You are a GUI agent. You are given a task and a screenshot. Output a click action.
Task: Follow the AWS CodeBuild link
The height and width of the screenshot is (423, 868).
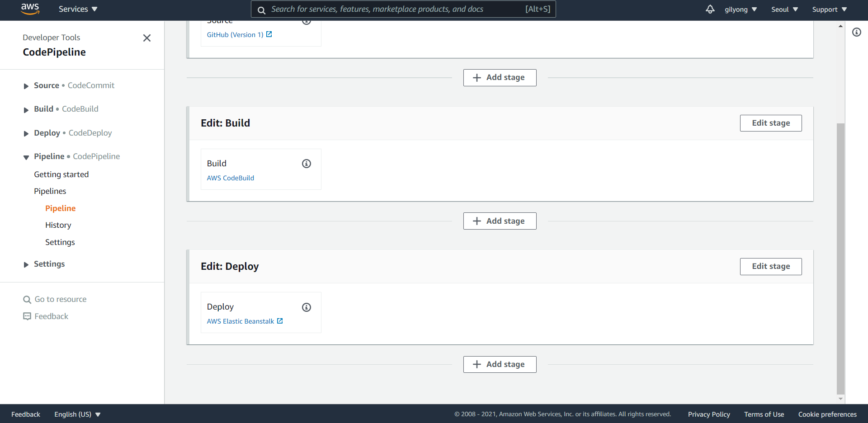[231, 178]
